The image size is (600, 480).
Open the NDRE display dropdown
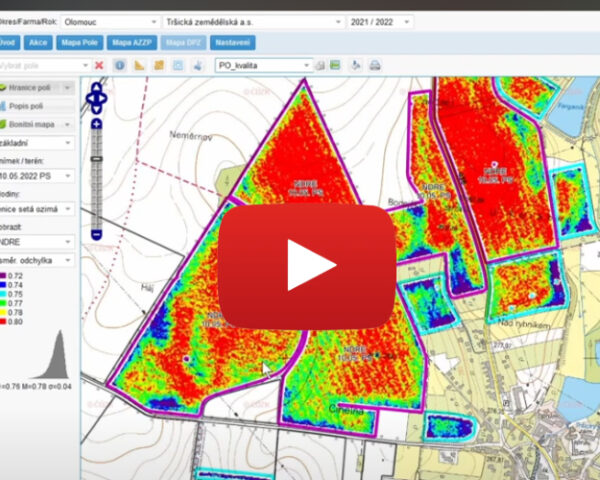pos(37,242)
